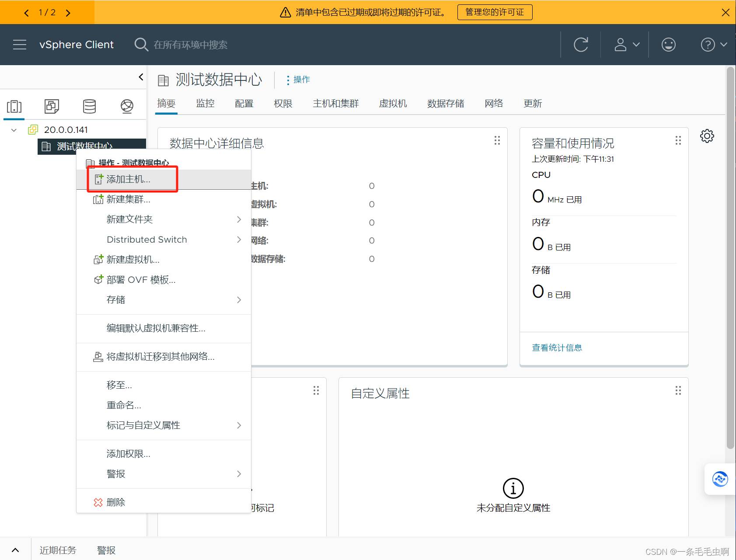
Task: Go to next notification banner message
Action: point(68,13)
